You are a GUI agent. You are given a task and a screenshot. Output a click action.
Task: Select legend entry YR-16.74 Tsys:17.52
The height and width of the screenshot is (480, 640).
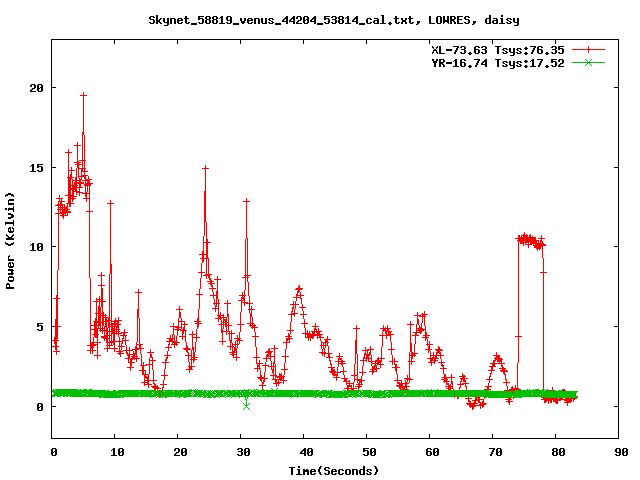(498, 63)
